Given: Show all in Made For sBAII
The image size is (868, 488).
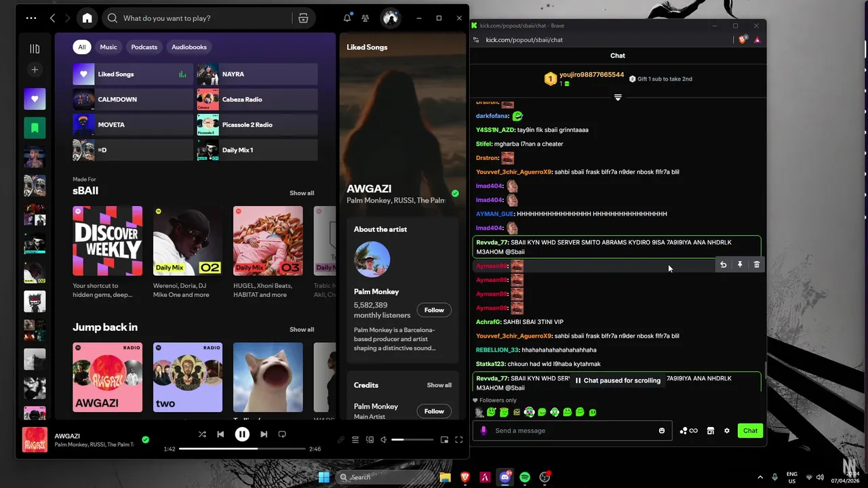Looking at the screenshot, I should 302,193.
